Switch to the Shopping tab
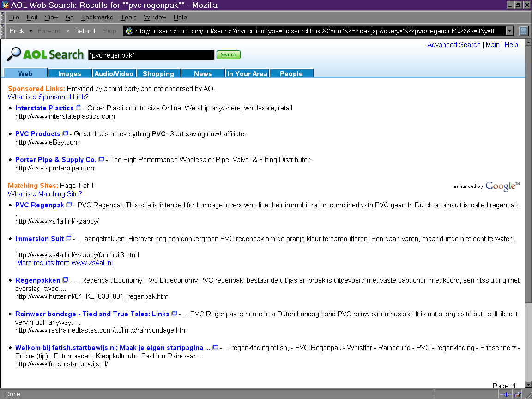 pos(158,73)
